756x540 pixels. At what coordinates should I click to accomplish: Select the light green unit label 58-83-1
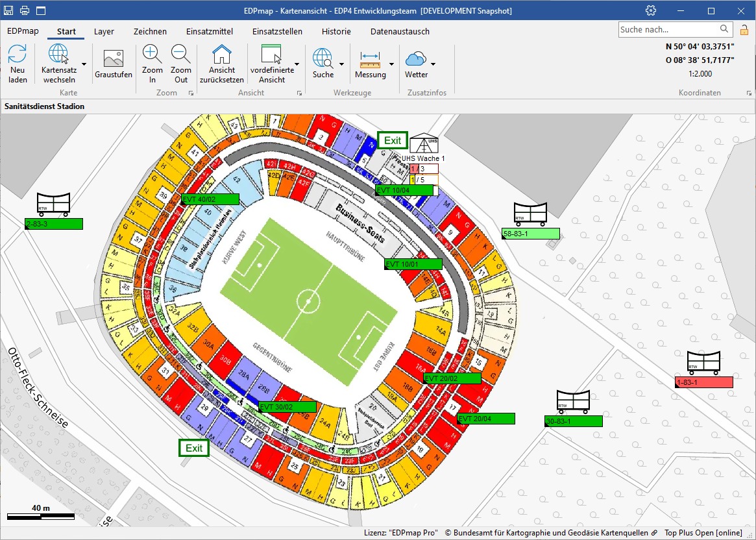(530, 234)
